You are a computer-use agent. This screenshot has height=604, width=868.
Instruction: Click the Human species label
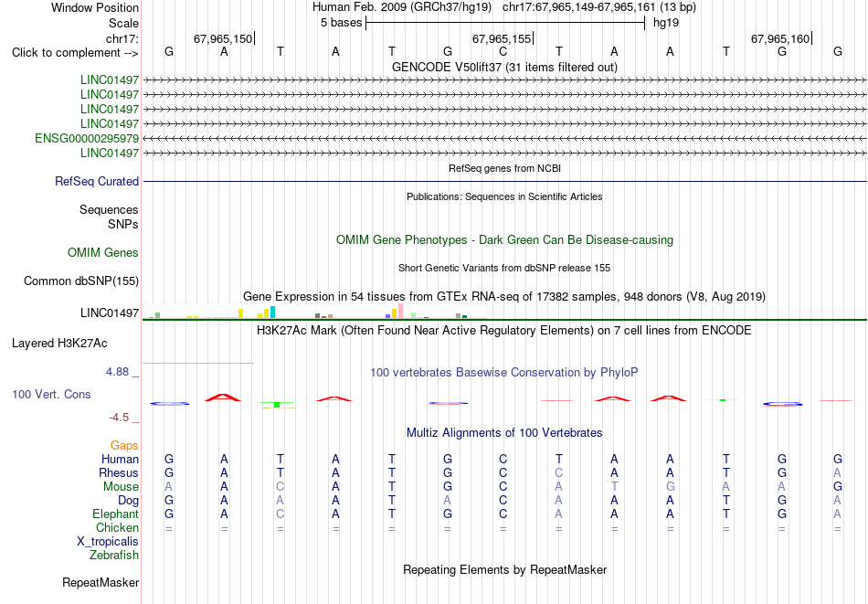pos(120,460)
